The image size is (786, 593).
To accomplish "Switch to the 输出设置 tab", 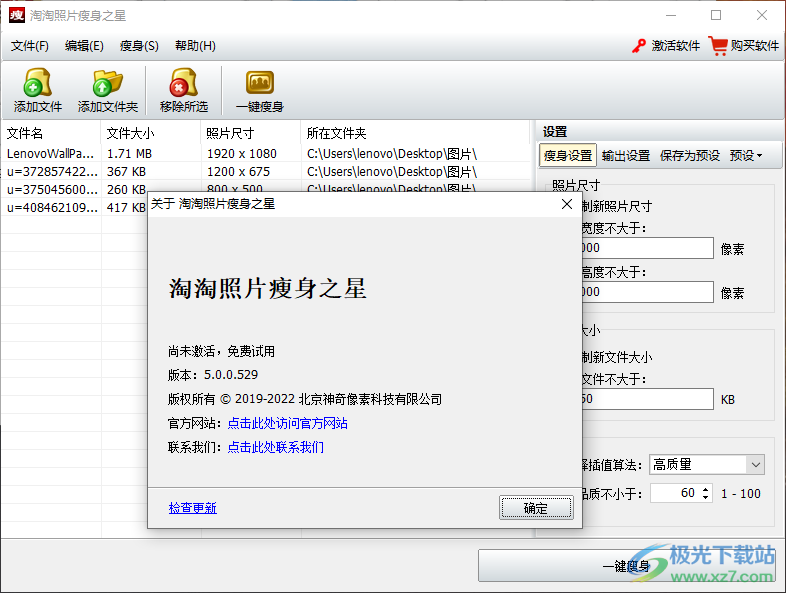I will (626, 156).
